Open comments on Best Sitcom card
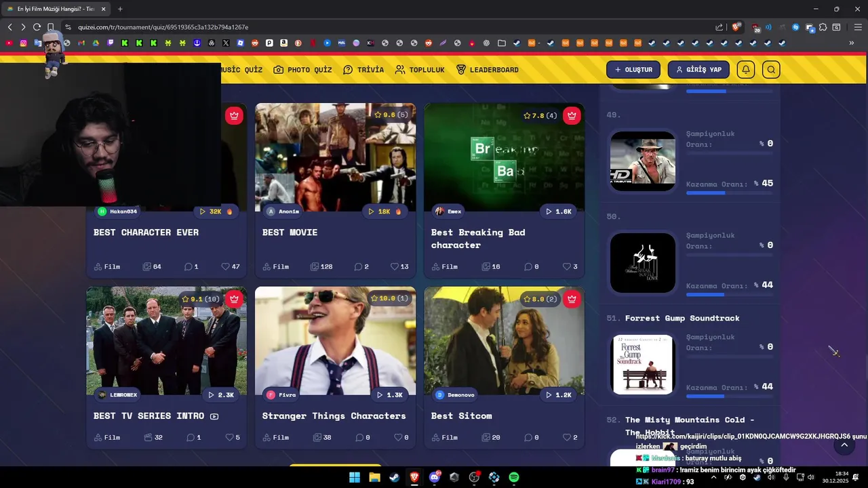Viewport: 868px width, 488px height. pyautogui.click(x=528, y=437)
